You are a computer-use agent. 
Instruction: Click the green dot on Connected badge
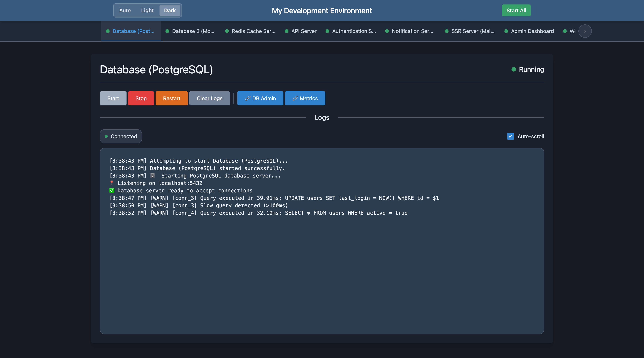(x=106, y=136)
